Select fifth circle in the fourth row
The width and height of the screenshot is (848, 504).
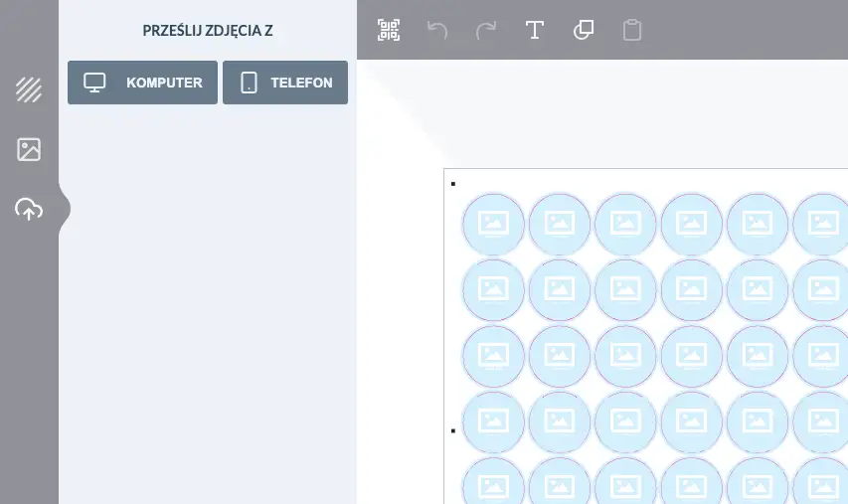pyautogui.click(x=758, y=422)
